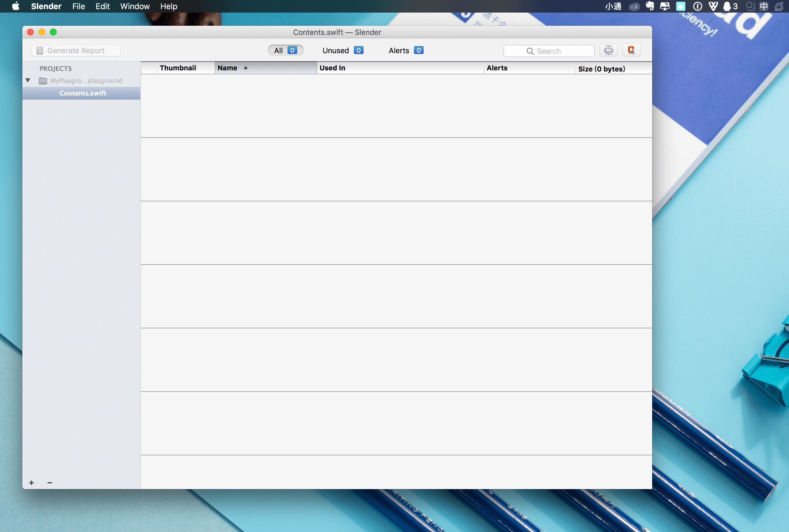Click the refresh scan icon button
This screenshot has height=532, width=789.
pos(608,50)
